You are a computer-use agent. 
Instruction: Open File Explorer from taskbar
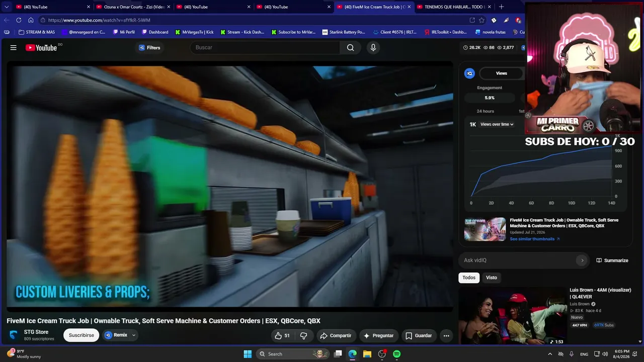pyautogui.click(x=367, y=354)
